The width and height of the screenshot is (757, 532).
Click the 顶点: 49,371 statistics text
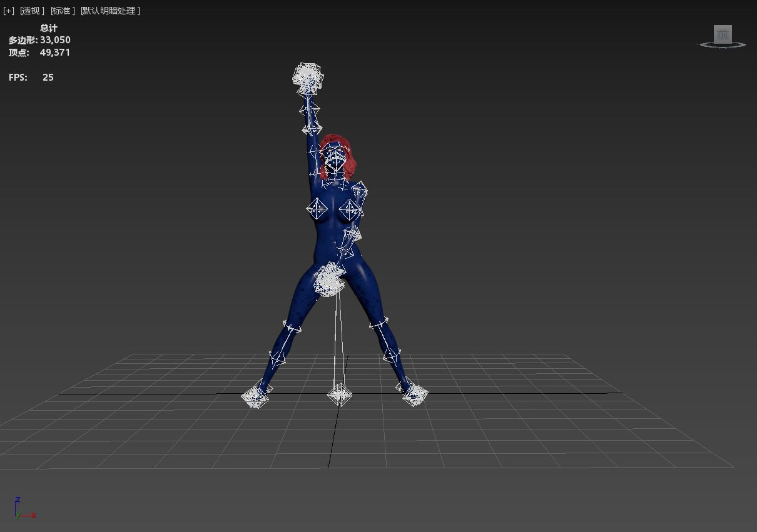coord(39,53)
